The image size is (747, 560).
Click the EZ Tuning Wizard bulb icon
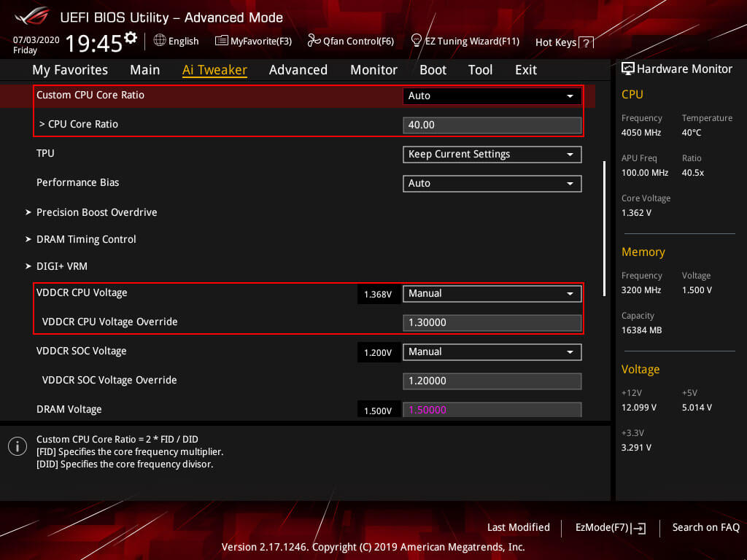tap(416, 41)
